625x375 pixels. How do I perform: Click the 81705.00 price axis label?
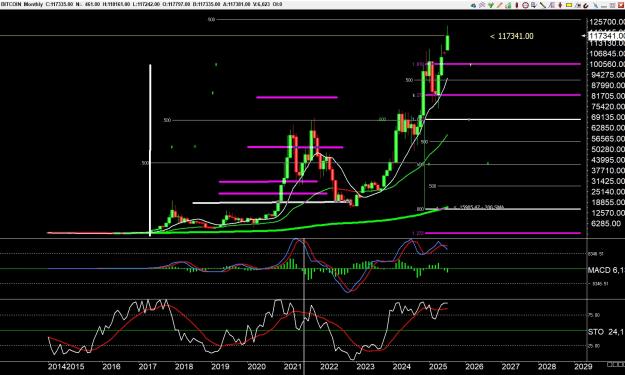[607, 96]
